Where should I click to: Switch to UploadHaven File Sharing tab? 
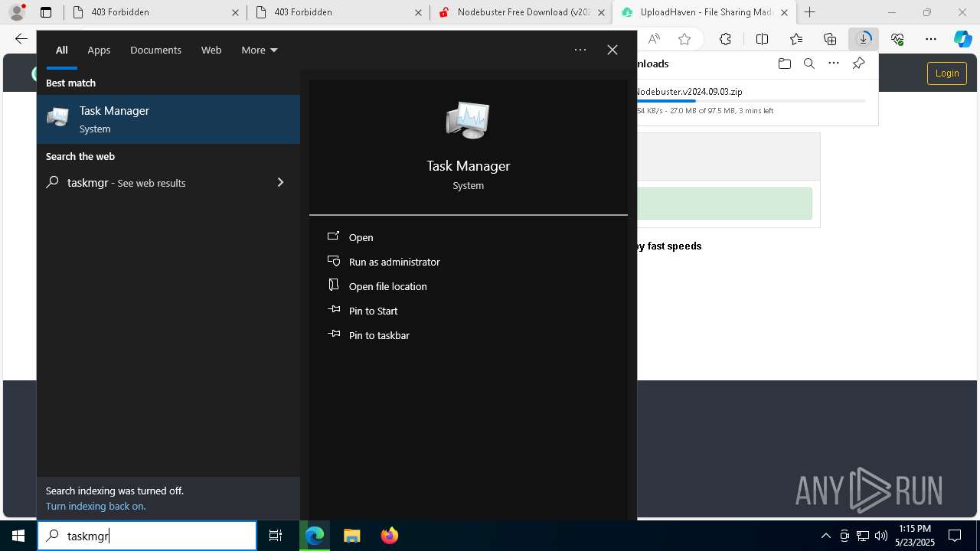(704, 12)
